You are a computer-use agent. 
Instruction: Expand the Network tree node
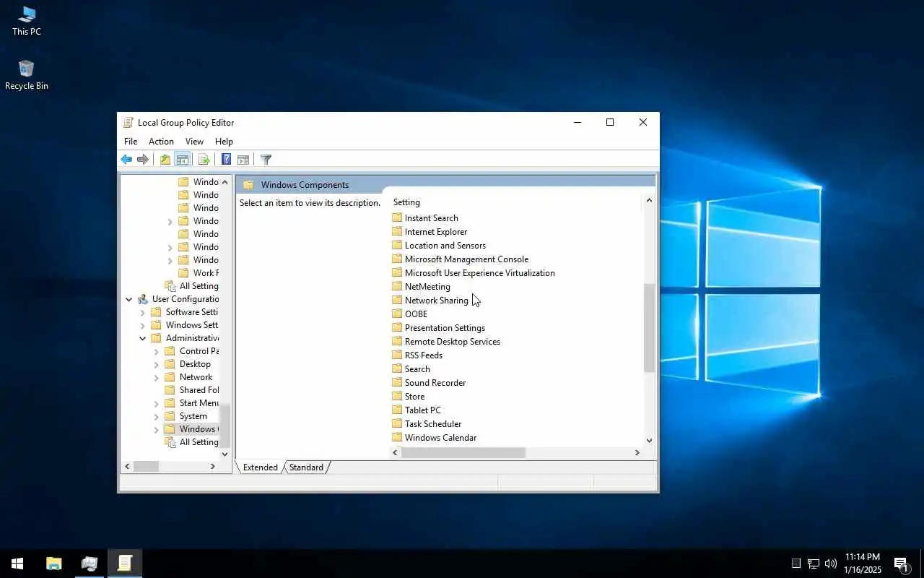(x=156, y=377)
